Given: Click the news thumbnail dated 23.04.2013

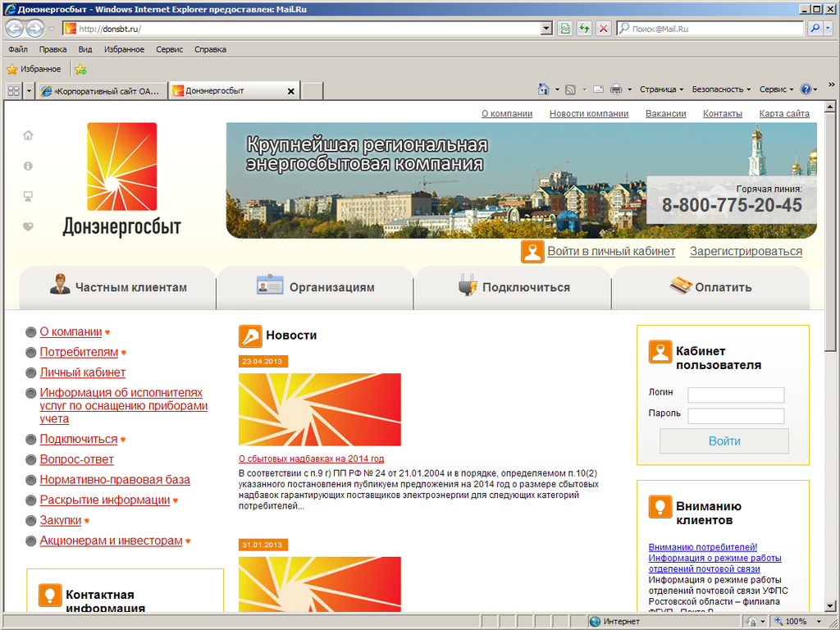Looking at the screenshot, I should (x=320, y=409).
